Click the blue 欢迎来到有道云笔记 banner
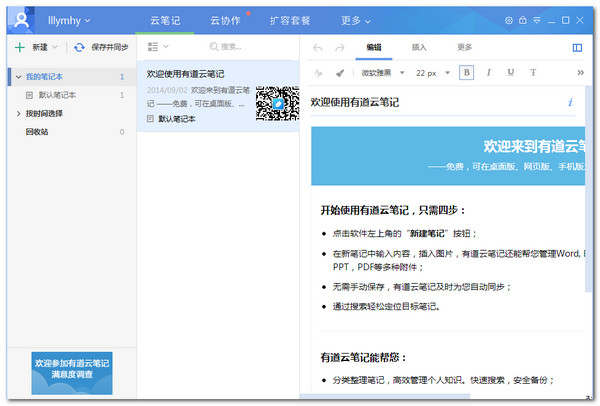Image resolution: width=600 pixels, height=406 pixels. [x=448, y=156]
